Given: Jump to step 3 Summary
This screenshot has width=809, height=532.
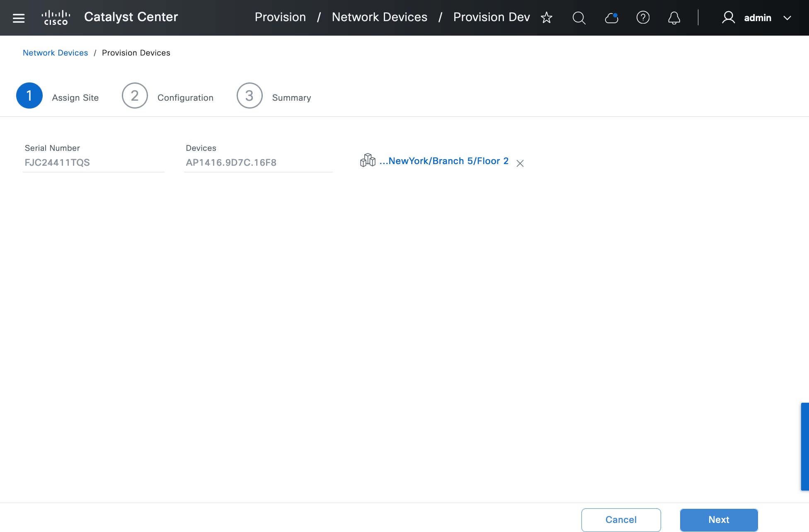Looking at the screenshot, I should pos(249,96).
